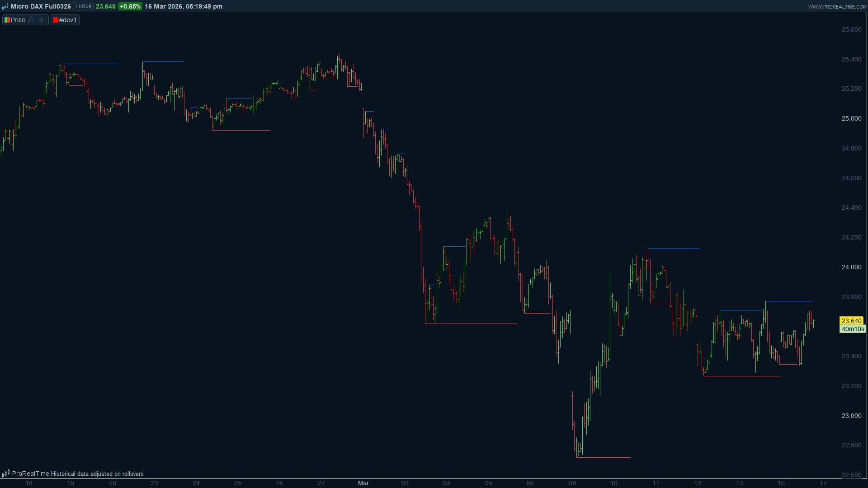The image size is (868, 488).
Task: Click the red #dev1 color square
Action: click(x=56, y=20)
